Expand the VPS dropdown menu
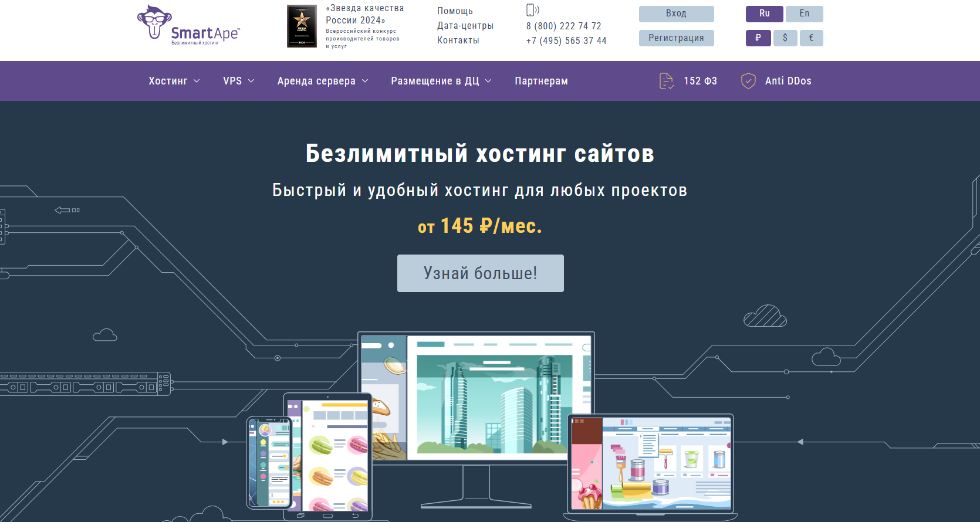The height and width of the screenshot is (522, 980). [238, 81]
